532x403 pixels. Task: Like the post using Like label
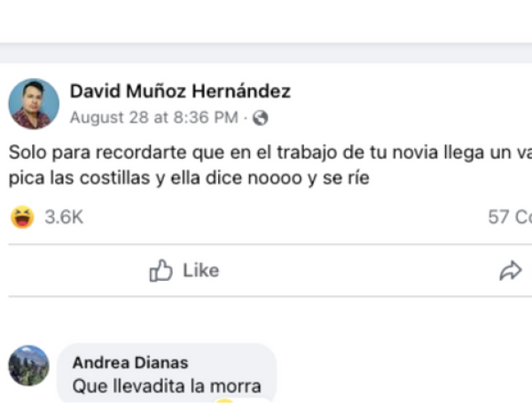pos(201,270)
